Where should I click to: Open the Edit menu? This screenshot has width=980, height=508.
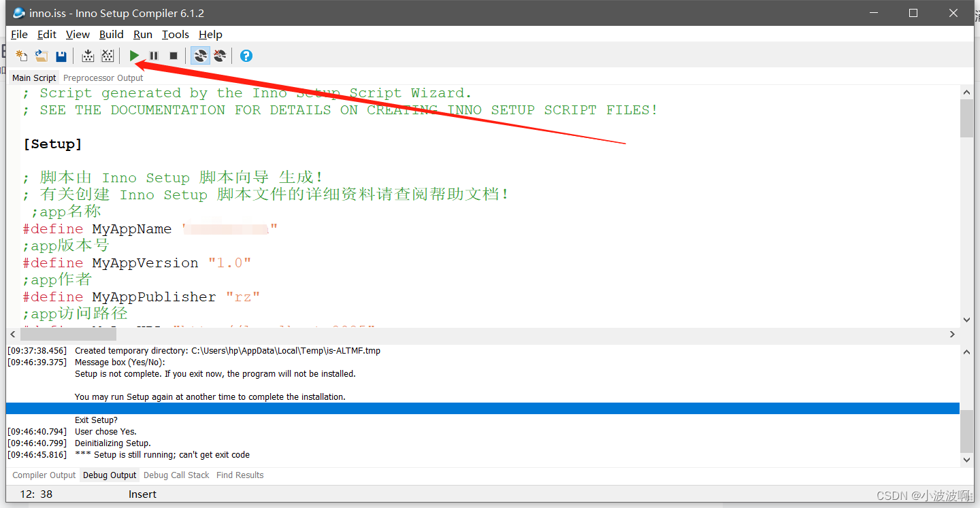pyautogui.click(x=47, y=34)
